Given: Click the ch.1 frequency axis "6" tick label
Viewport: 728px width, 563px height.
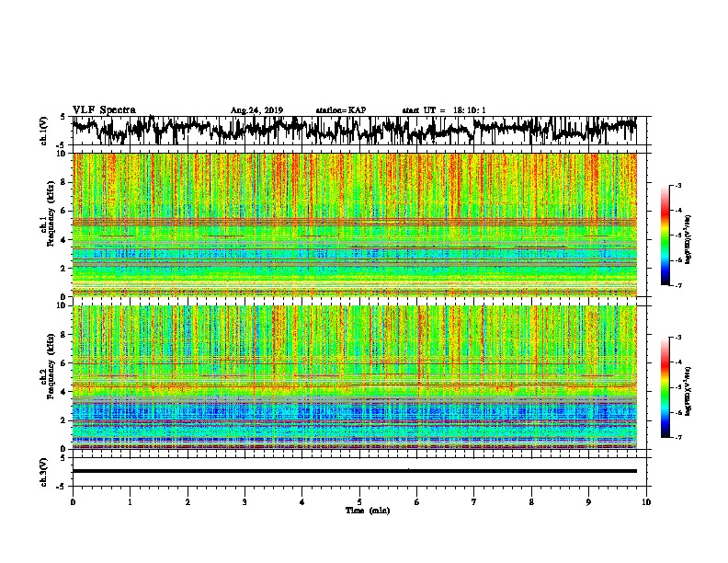Looking at the screenshot, I should point(64,212).
